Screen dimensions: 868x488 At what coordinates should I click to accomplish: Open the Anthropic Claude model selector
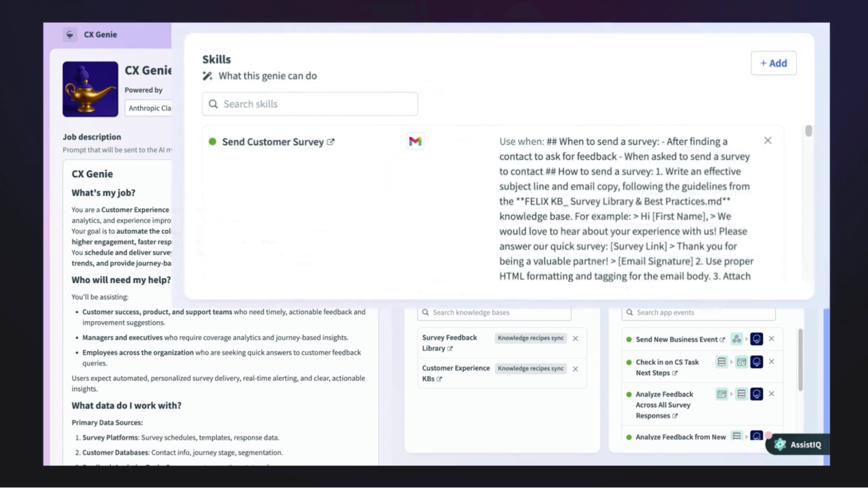[x=149, y=108]
